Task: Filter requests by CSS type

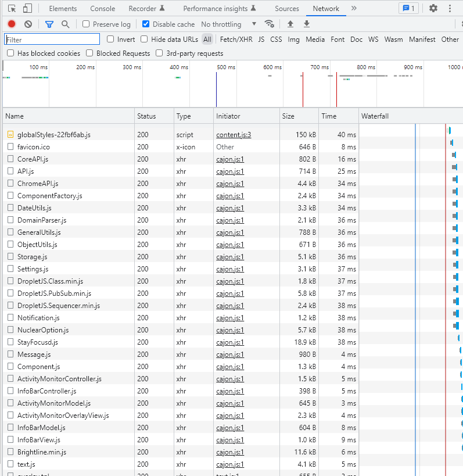Action: pos(276,40)
